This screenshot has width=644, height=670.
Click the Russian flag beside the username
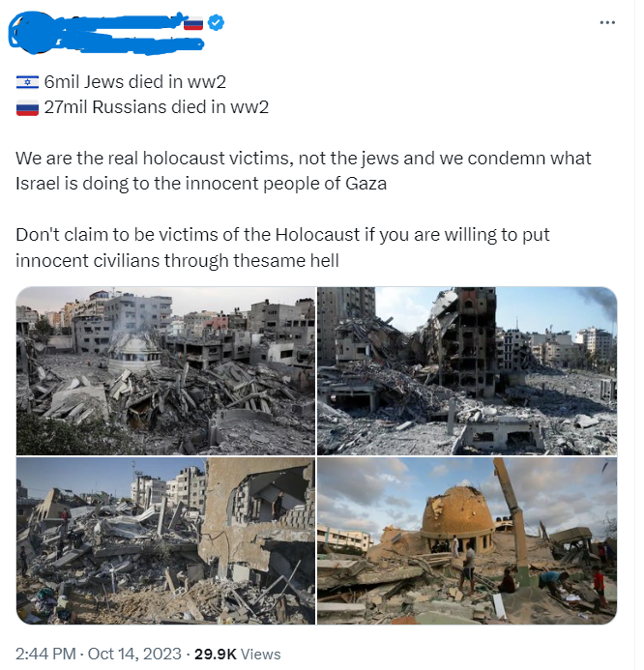[195, 24]
